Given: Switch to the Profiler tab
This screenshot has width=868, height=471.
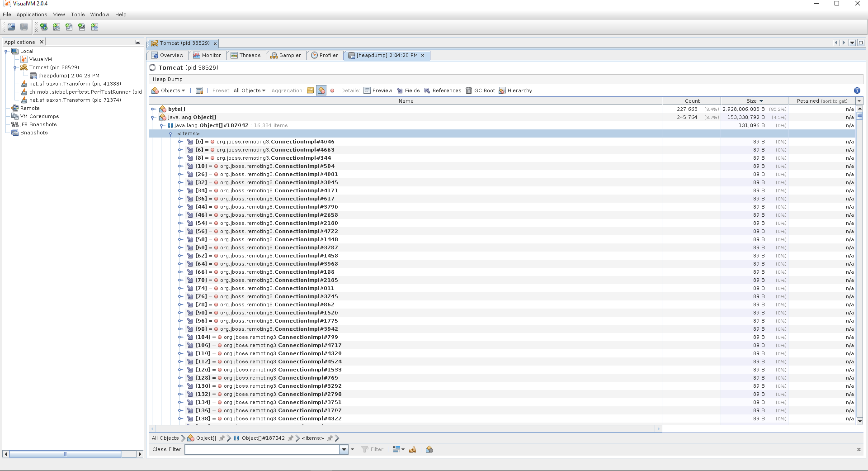Looking at the screenshot, I should coord(325,55).
